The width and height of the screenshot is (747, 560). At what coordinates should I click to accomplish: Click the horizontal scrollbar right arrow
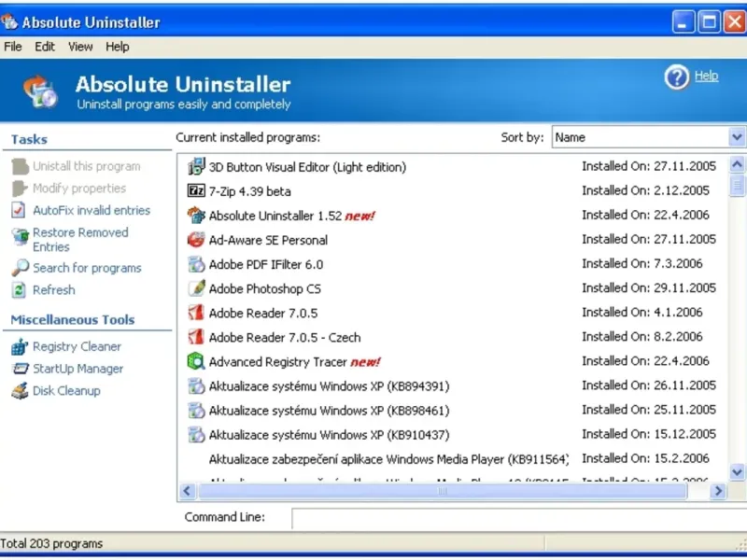[x=718, y=491]
